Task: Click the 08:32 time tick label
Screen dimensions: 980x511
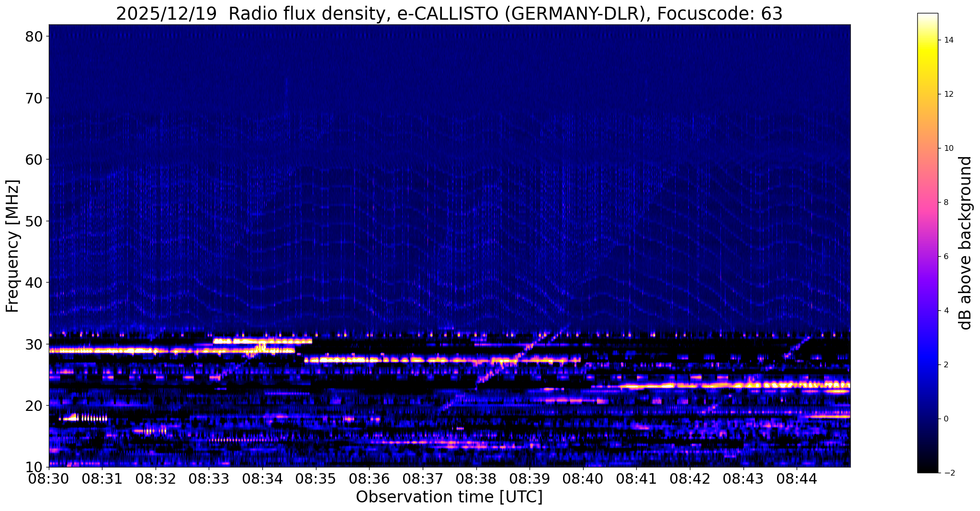Action: (156, 478)
